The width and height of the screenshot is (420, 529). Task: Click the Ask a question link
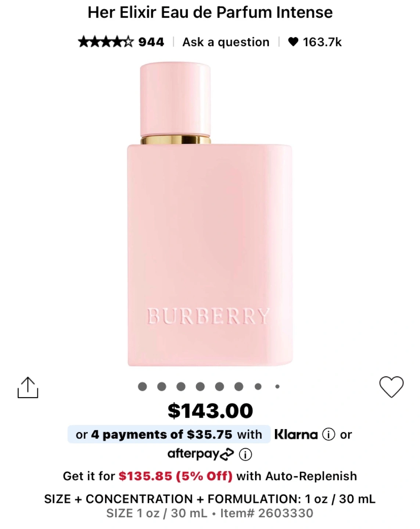pyautogui.click(x=226, y=42)
